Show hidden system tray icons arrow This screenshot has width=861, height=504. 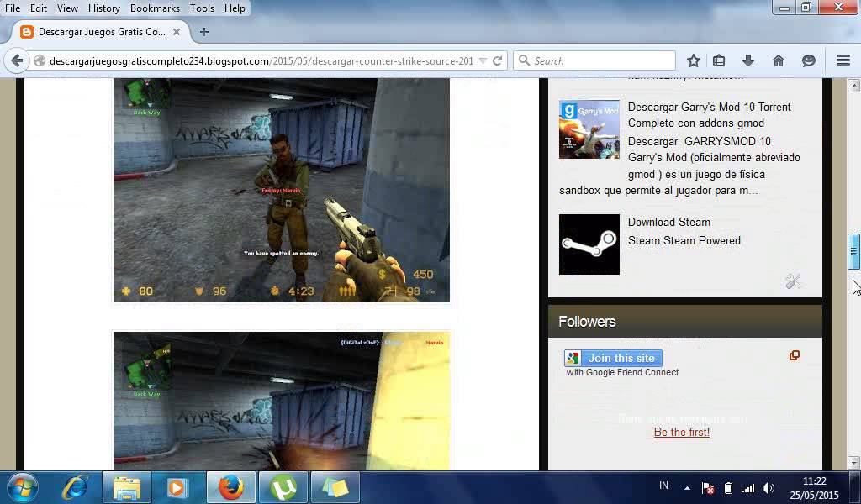coord(687,487)
